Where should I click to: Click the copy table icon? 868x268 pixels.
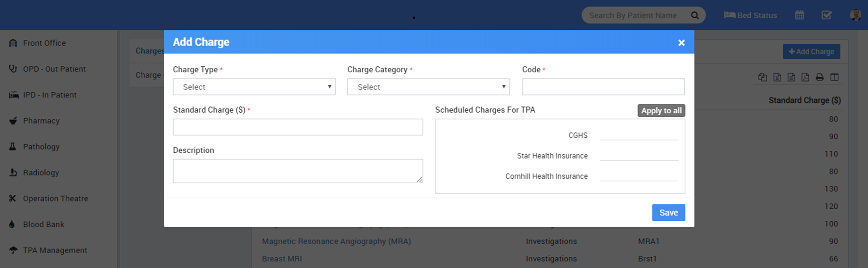(762, 77)
